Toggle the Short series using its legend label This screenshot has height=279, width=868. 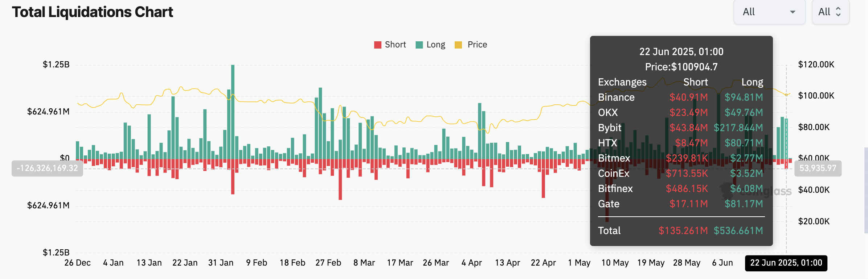[x=395, y=45]
